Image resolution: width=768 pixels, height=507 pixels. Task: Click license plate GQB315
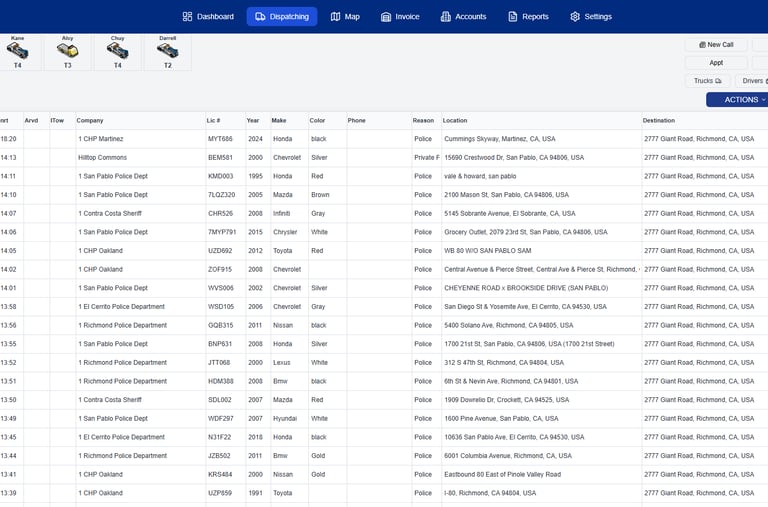[220, 325]
